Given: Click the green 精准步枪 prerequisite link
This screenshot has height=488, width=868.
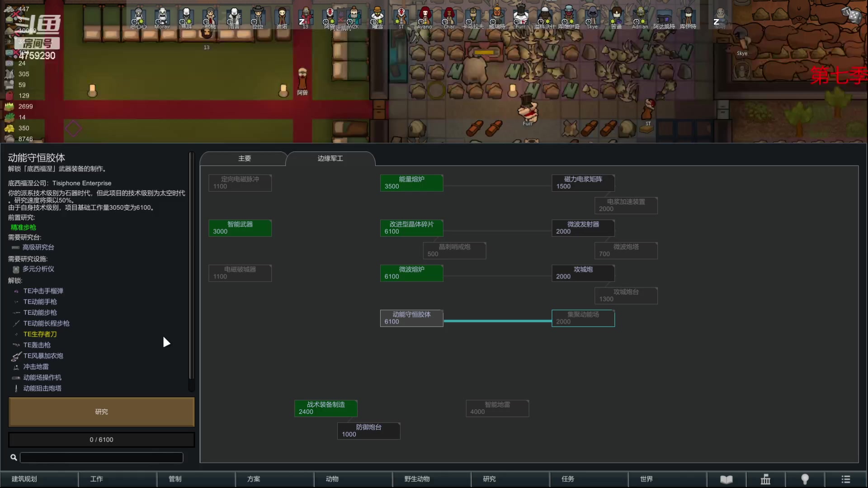Looking at the screenshot, I should (x=24, y=228).
